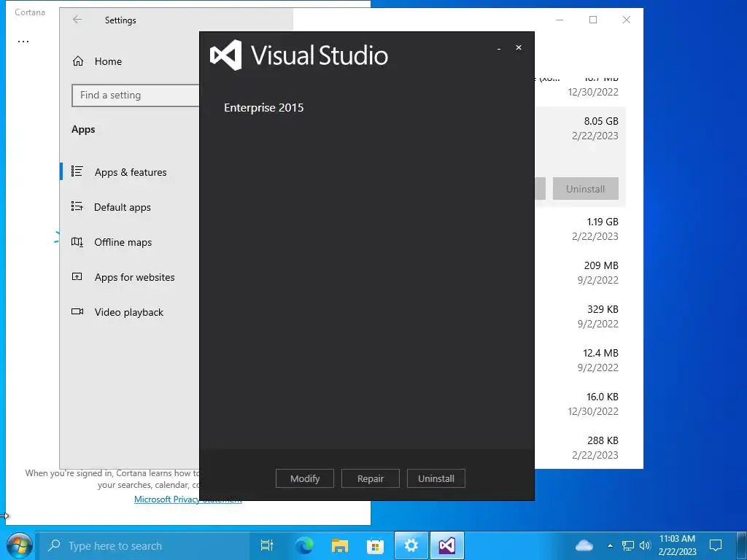Image resolution: width=747 pixels, height=560 pixels.
Task: Click Uninstall in the Visual Studio dialog
Action: click(436, 478)
